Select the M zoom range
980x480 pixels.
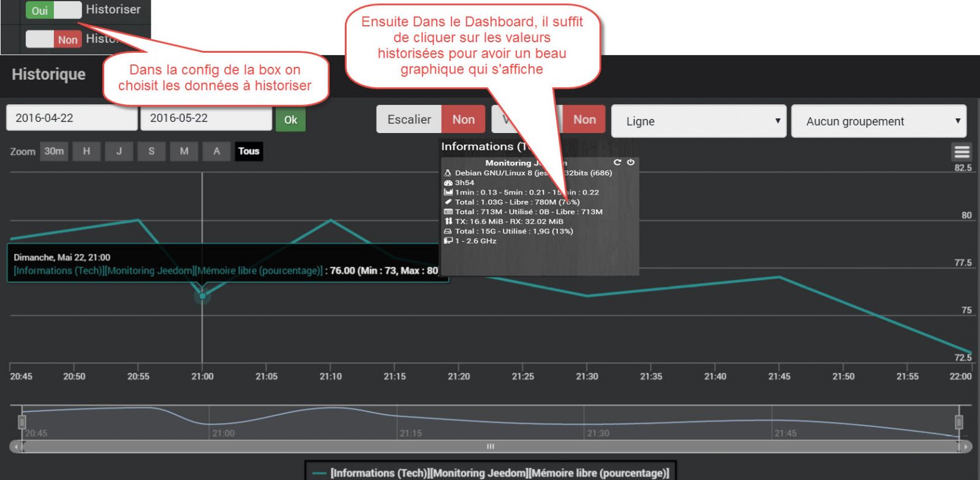184,151
